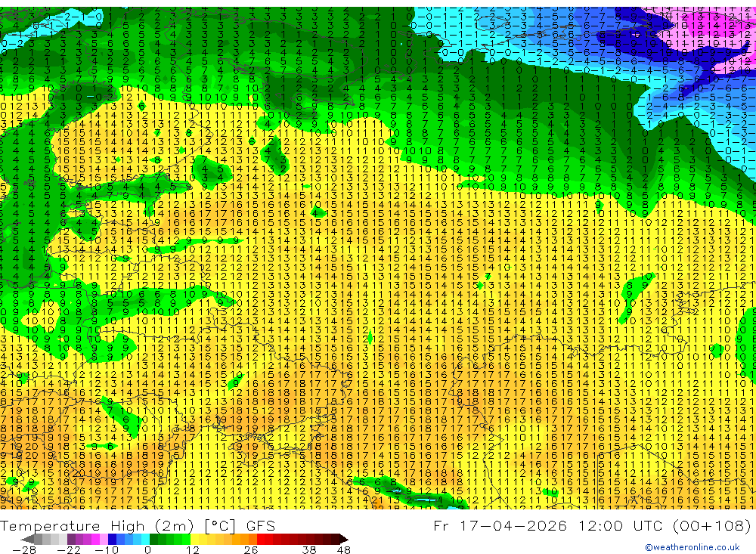Click the 'Fr 17-04-2026 12:00 UTC (00+108)' timestamp
756x554 pixels.
tap(592, 525)
